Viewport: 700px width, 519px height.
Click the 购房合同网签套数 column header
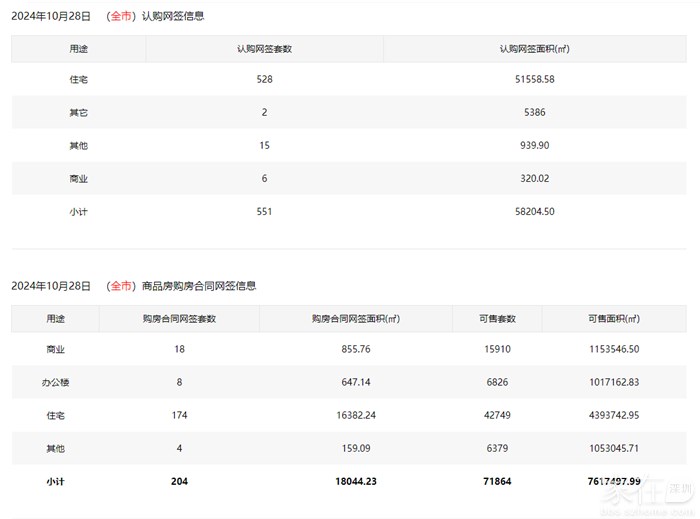pyautogui.click(x=179, y=319)
